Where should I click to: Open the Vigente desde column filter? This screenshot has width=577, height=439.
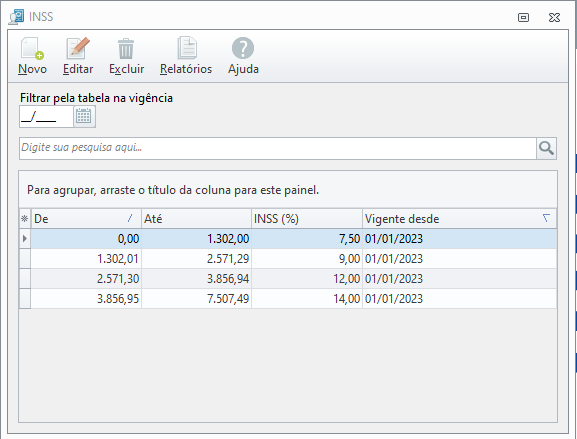546,218
